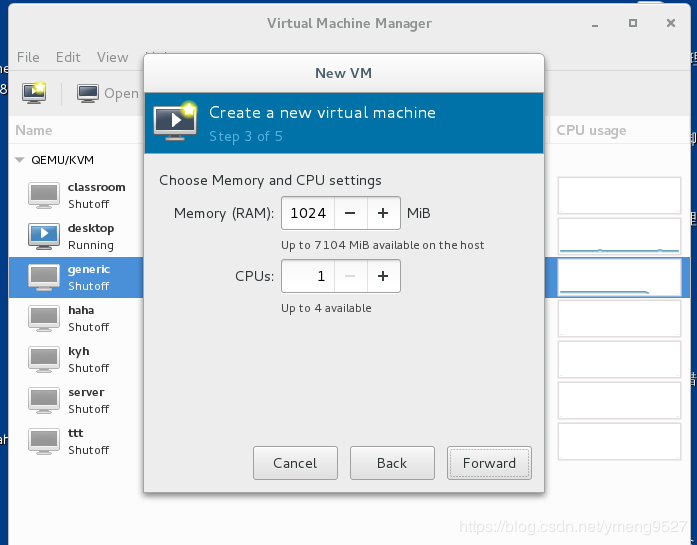Go Back to previous wizard step
The width and height of the screenshot is (697, 545).
392,463
